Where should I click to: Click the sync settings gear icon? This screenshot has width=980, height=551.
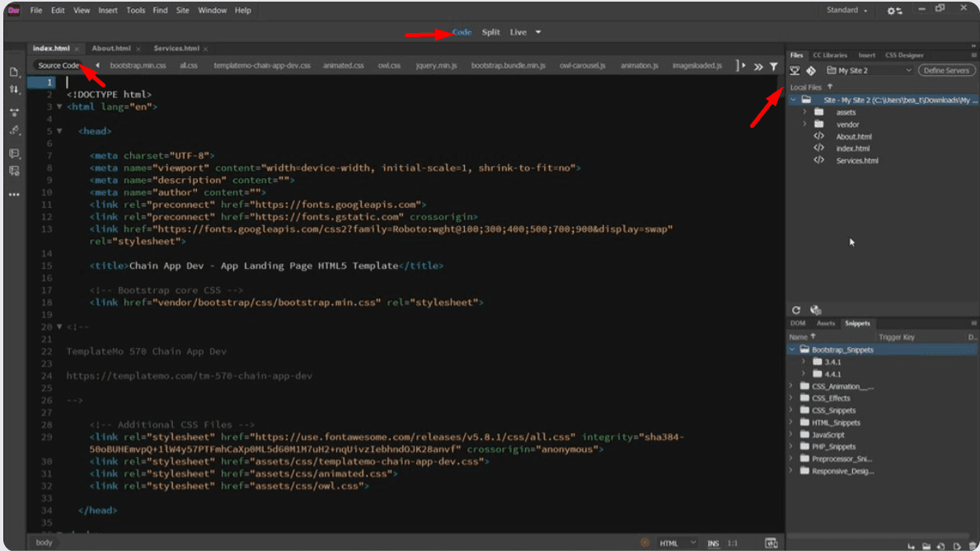(894, 11)
